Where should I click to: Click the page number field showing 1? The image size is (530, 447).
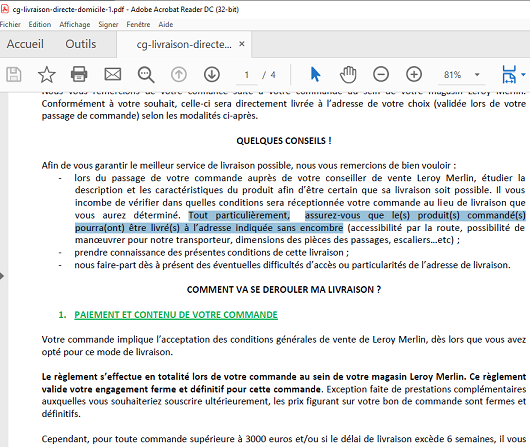point(247,75)
